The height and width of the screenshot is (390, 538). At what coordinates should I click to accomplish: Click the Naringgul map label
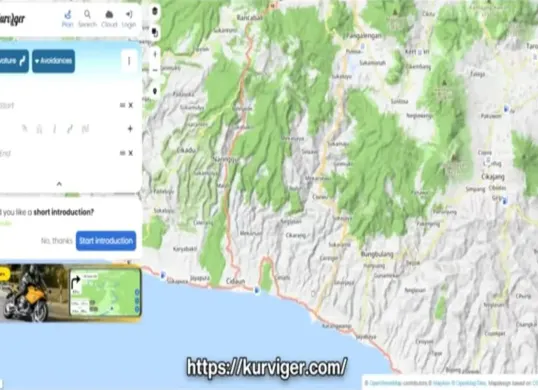[225, 159]
